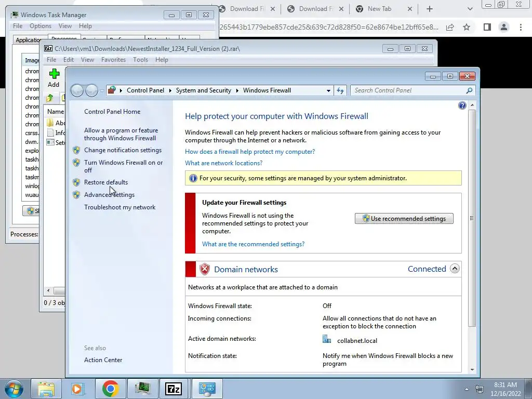Open 'What are the recommended settings?' link
The height and width of the screenshot is (399, 532).
pyautogui.click(x=254, y=244)
